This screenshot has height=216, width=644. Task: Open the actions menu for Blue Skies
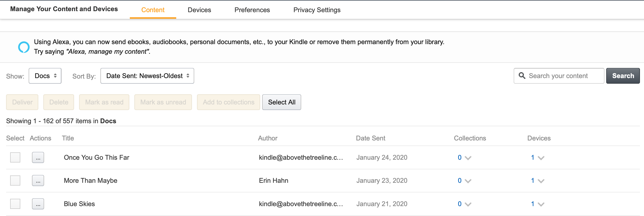[x=38, y=204]
